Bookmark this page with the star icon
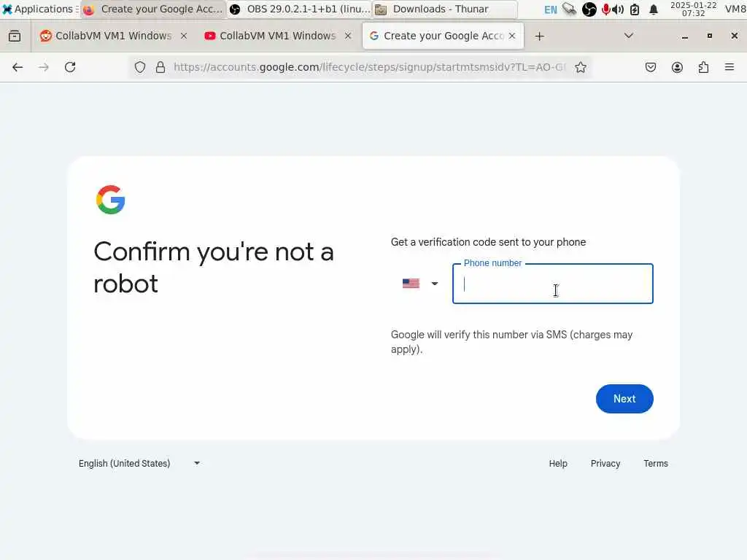This screenshot has width=747, height=560. point(580,67)
